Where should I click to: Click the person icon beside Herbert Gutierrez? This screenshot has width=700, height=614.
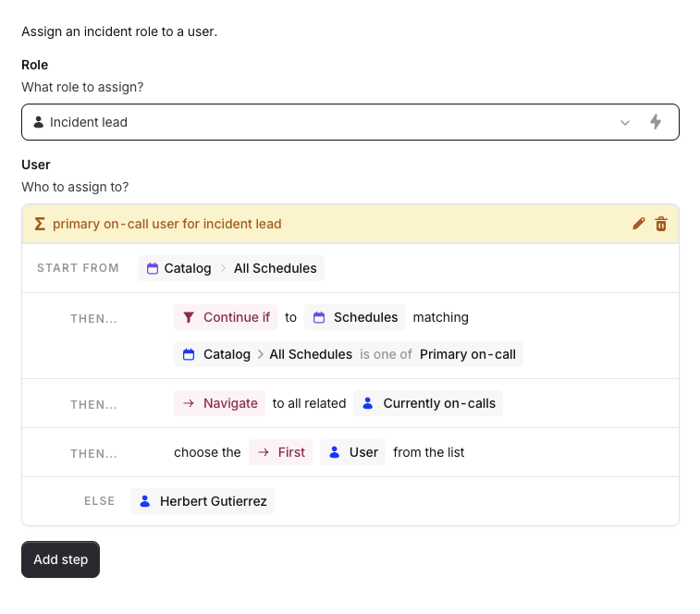(145, 501)
